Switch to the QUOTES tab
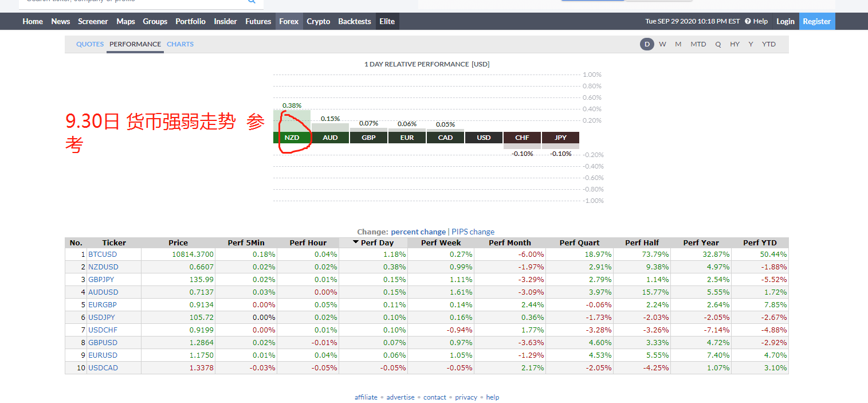868x403 pixels. click(90, 44)
